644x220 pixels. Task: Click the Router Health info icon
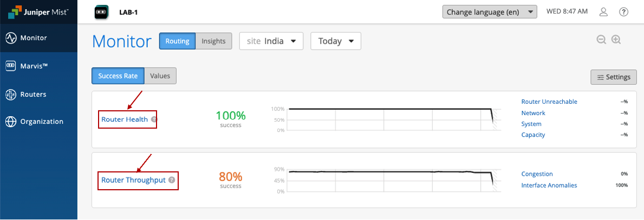pyautogui.click(x=154, y=119)
